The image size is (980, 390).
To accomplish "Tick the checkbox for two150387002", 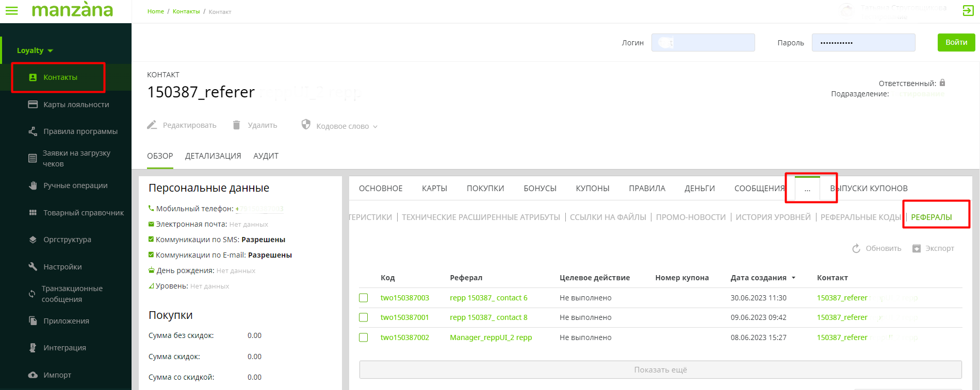I will tap(364, 337).
